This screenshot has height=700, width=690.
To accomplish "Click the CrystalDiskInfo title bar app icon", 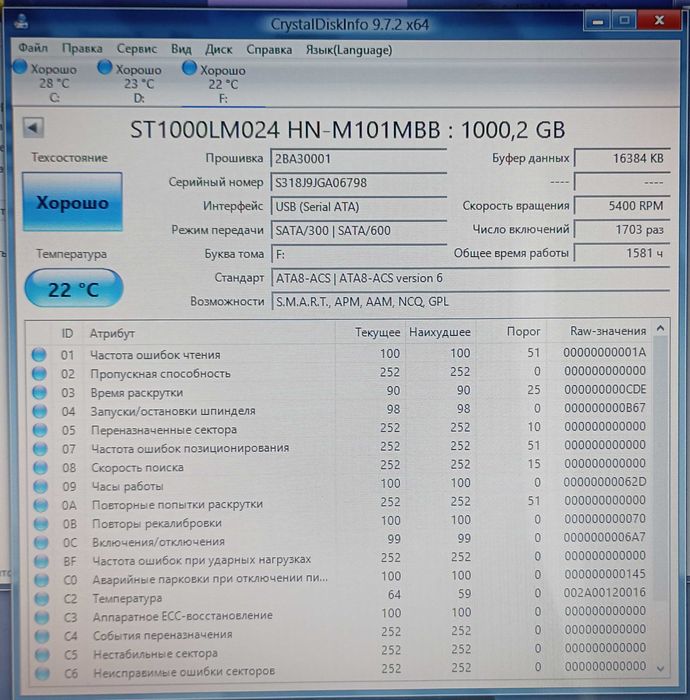I will coord(21,21).
